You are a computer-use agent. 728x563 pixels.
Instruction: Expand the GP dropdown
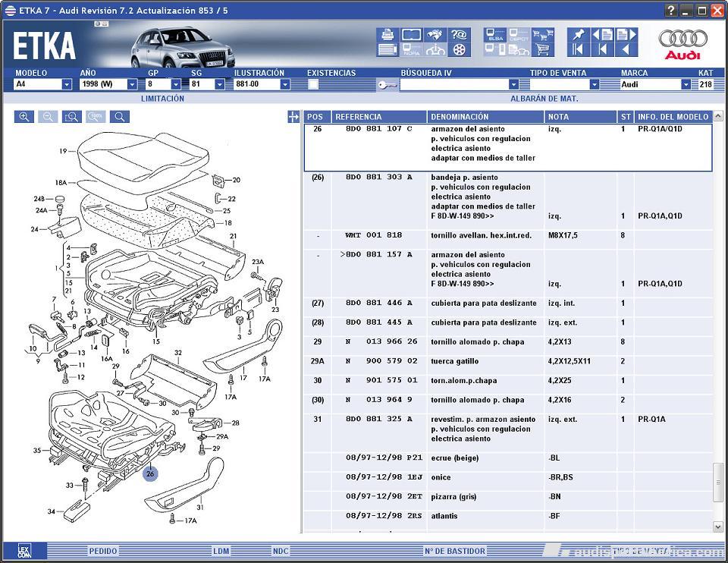pyautogui.click(x=175, y=84)
